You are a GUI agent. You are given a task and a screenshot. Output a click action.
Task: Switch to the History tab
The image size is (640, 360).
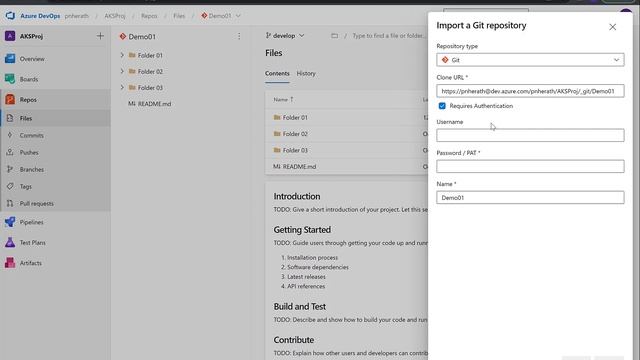(x=306, y=73)
